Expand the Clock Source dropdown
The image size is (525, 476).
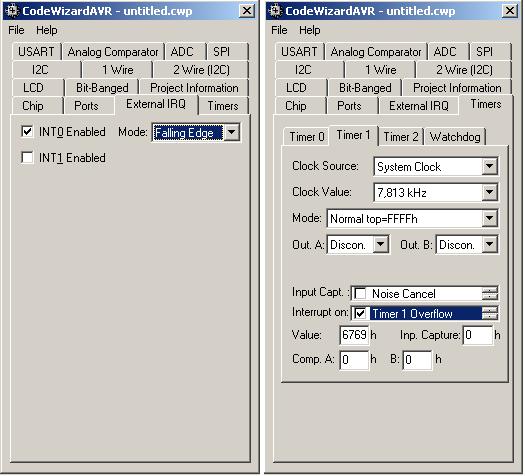pos(490,166)
